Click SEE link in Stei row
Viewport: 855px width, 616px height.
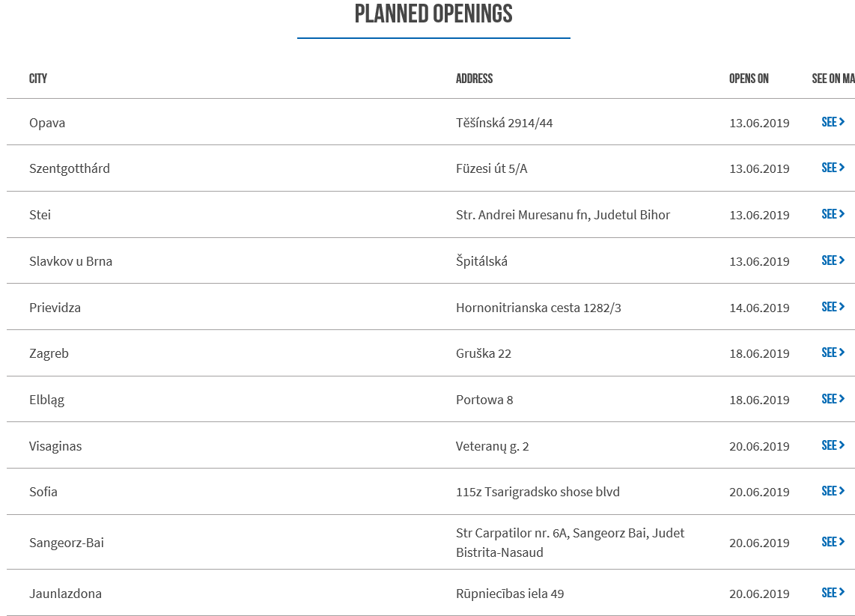pyautogui.click(x=833, y=214)
